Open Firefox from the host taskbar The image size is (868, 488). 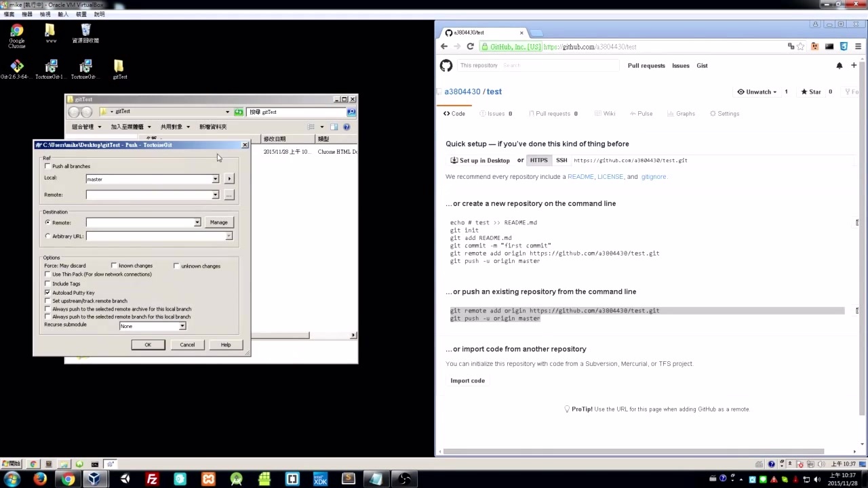[x=40, y=480]
